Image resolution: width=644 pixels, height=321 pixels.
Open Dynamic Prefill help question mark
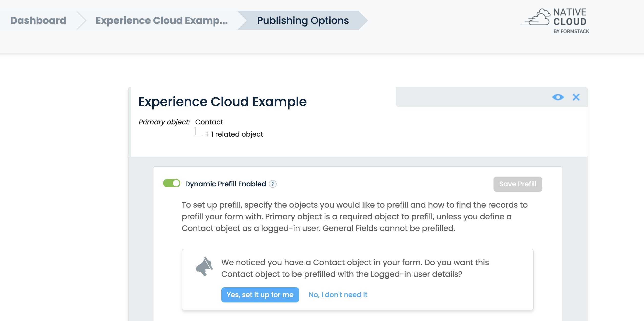click(272, 184)
